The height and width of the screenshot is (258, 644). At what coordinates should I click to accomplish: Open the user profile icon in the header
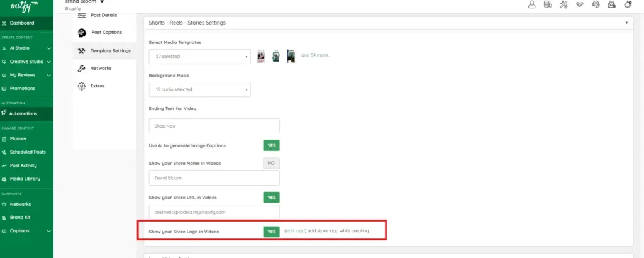point(532,4)
